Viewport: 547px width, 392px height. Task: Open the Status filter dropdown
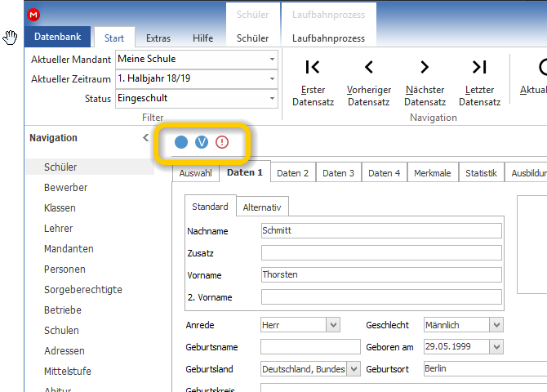[272, 98]
